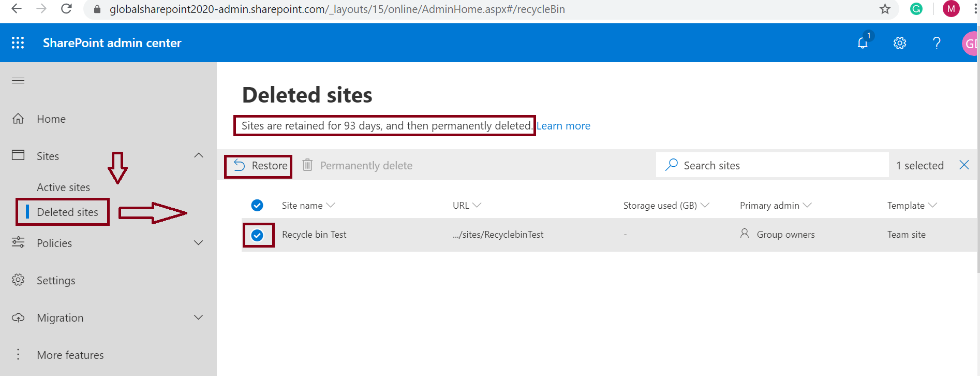The height and width of the screenshot is (376, 980).
Task: Click the Team site template cell
Action: (x=907, y=235)
